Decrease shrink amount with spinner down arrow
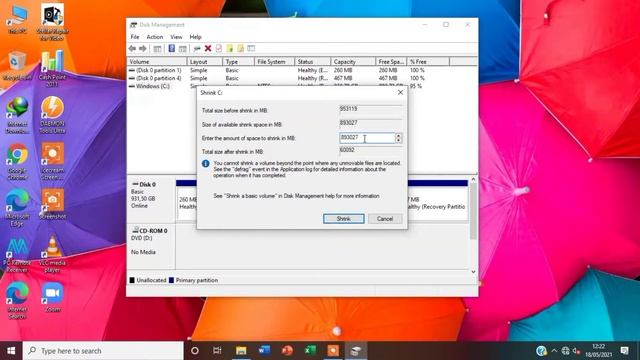640x360 pixels. point(398,140)
